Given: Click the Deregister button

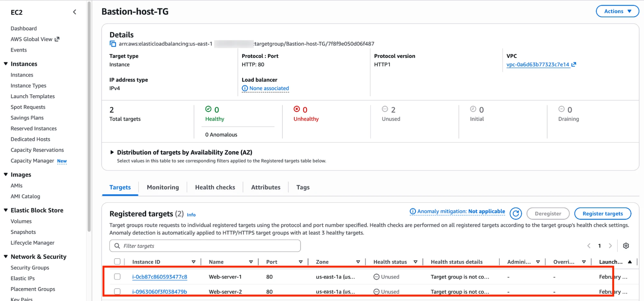Looking at the screenshot, I should (548, 213).
